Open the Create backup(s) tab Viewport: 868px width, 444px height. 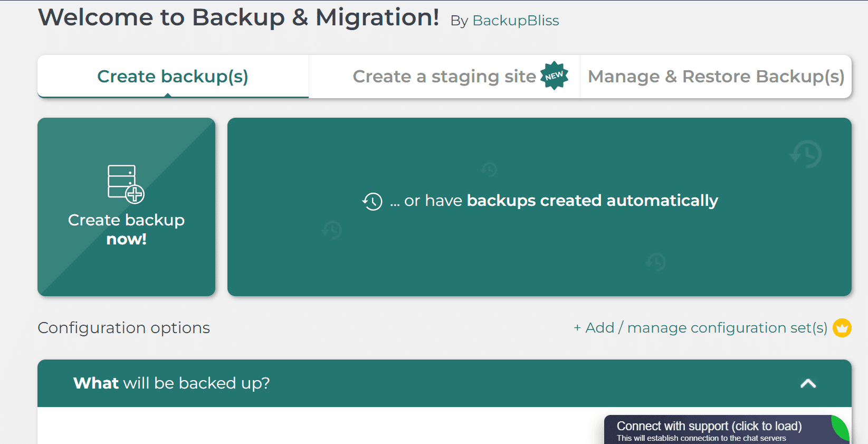tap(173, 77)
